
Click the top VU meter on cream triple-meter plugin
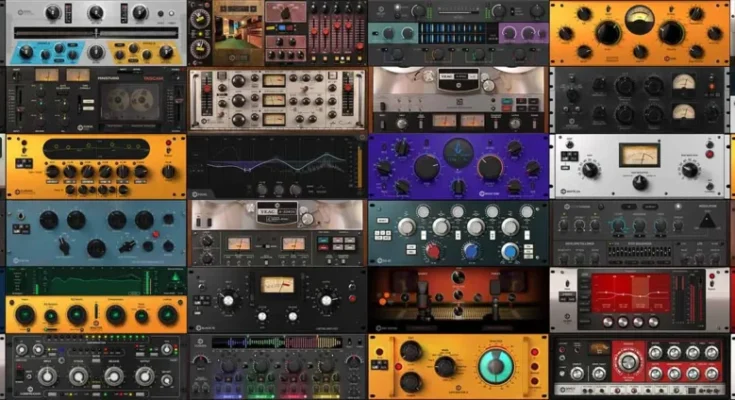tap(275, 81)
